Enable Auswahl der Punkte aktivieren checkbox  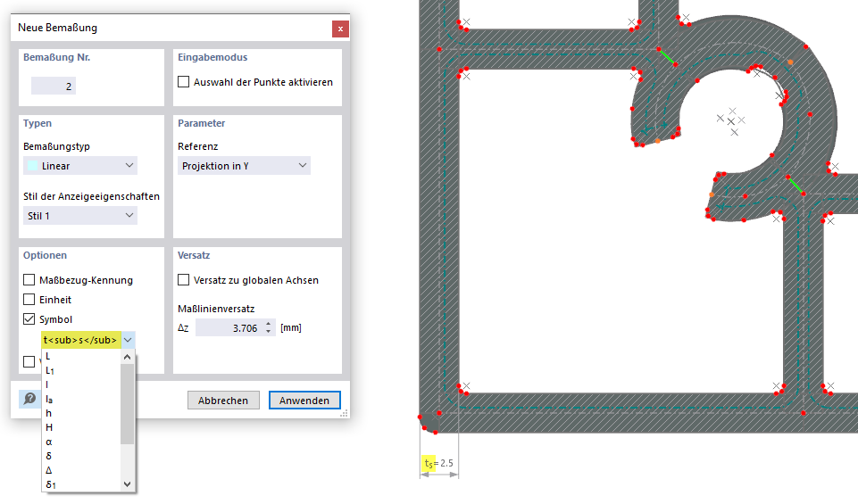pos(183,82)
